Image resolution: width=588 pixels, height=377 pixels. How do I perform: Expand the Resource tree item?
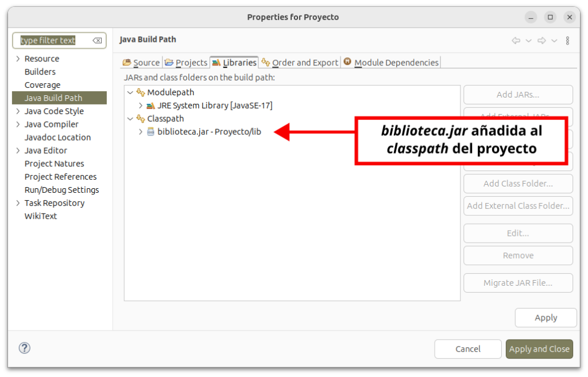pyautogui.click(x=18, y=59)
